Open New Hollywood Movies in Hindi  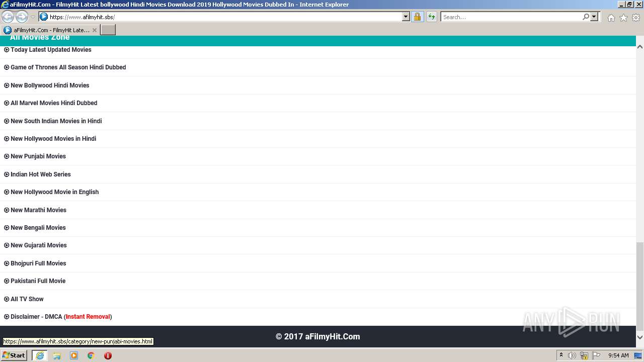pos(53,139)
